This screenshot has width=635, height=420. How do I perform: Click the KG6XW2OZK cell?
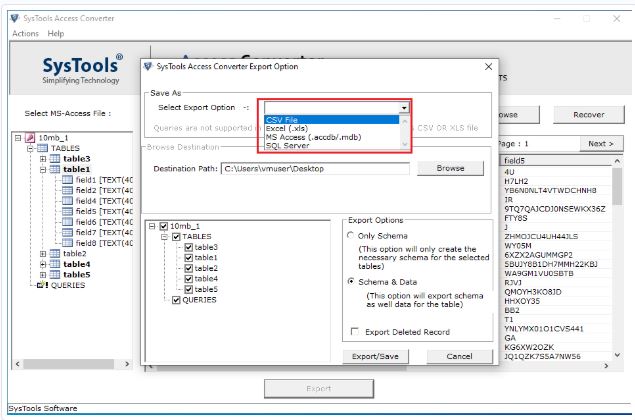pyautogui.click(x=557, y=347)
